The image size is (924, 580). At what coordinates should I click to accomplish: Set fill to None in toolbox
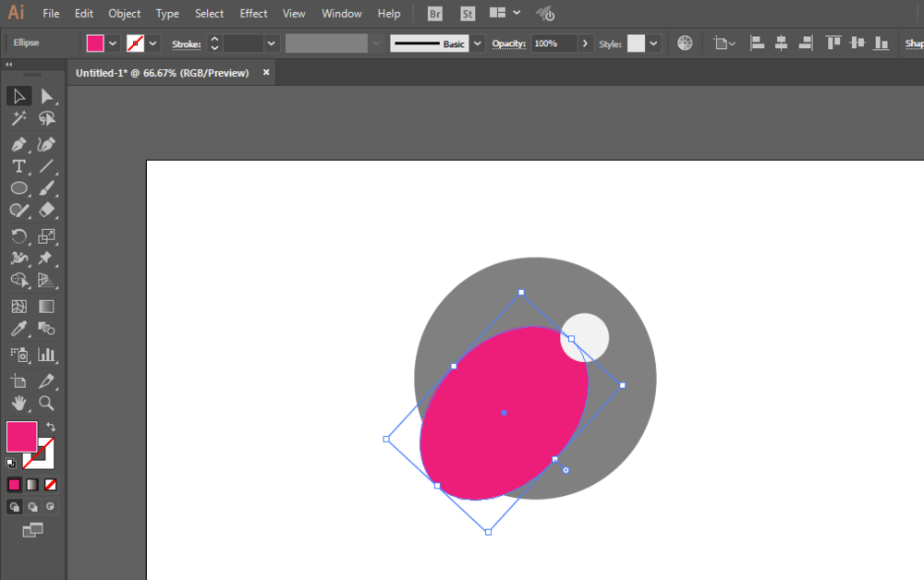[x=51, y=485]
